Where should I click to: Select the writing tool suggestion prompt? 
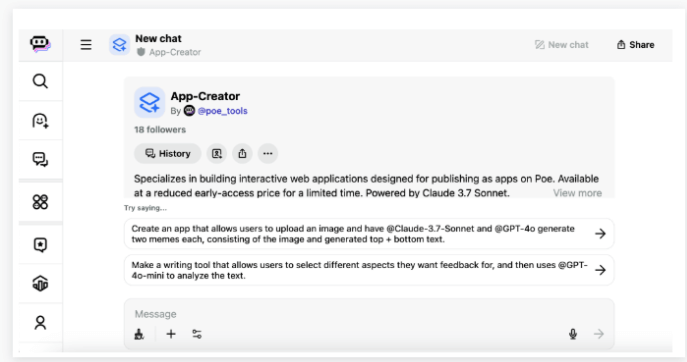[369, 270]
